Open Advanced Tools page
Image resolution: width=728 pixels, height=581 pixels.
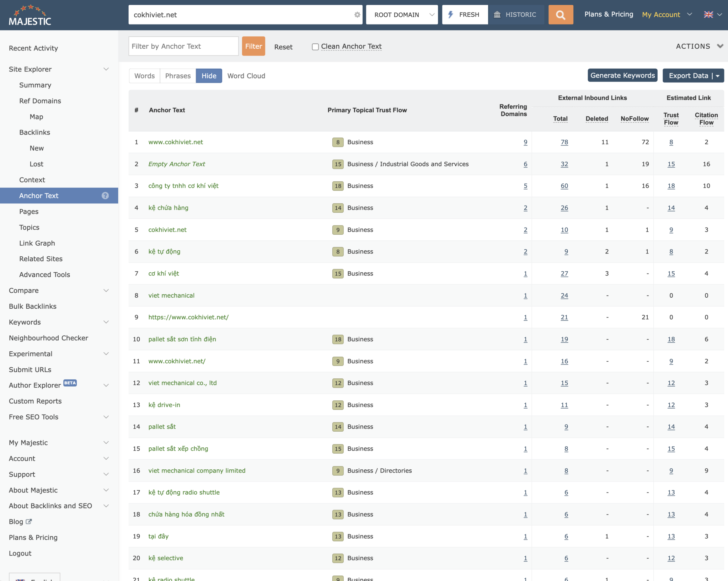44,274
